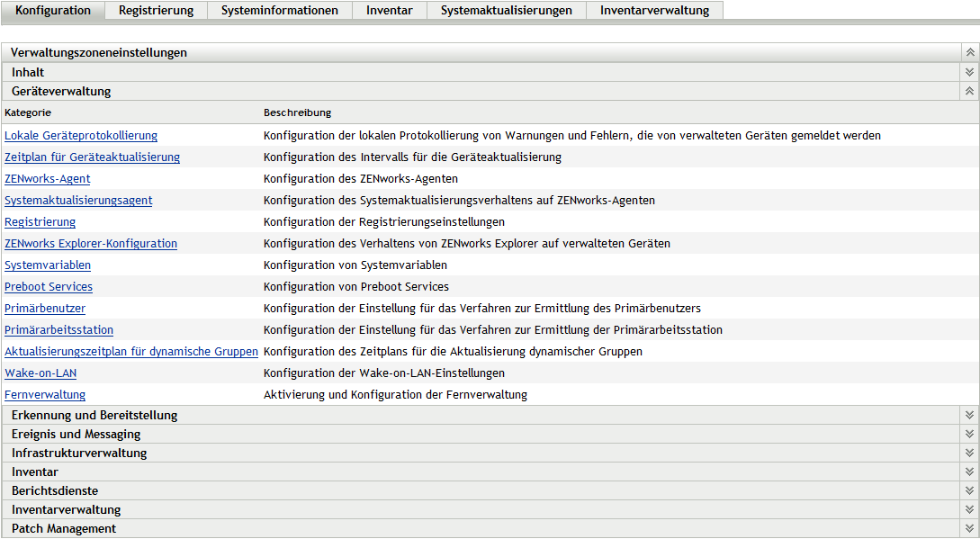This screenshot has width=980, height=539.
Task: Expand the Infrastrukturverwaltung section chevron
Action: (969, 453)
